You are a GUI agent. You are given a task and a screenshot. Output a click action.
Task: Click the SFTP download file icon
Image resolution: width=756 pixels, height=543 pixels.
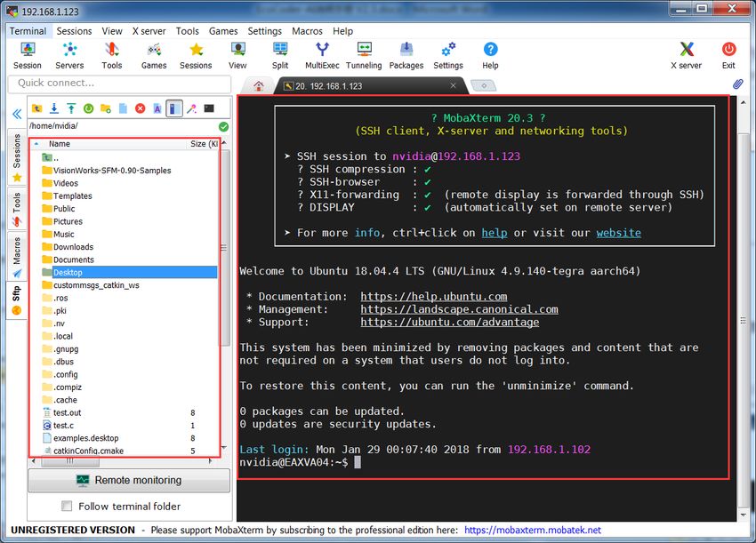[54, 108]
